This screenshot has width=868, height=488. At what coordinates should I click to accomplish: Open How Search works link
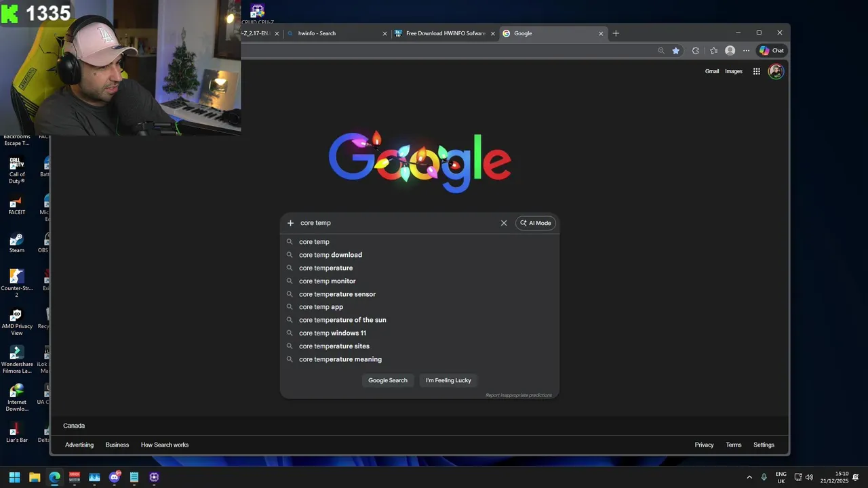tap(165, 445)
